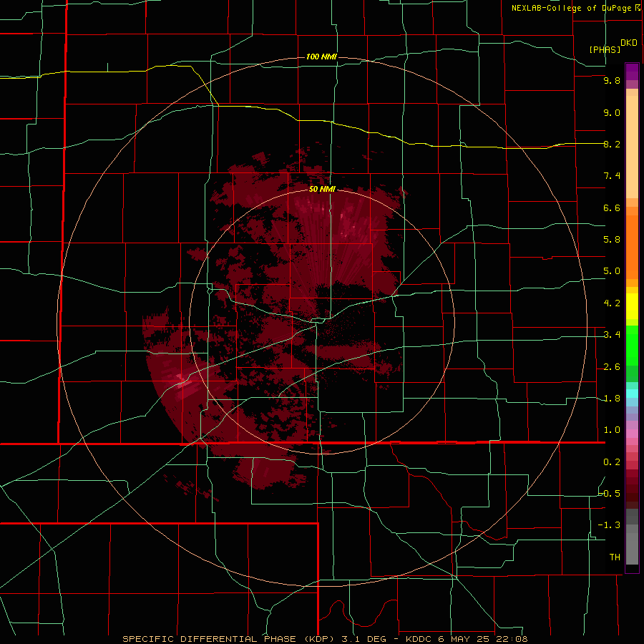Click the 9.8 value on the color scale
The image size is (644, 644).
612,80
